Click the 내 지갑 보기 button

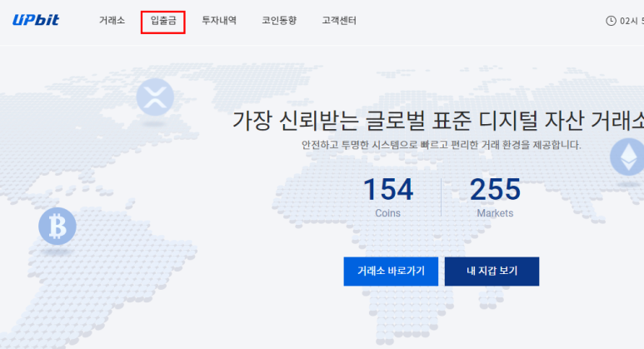492,272
